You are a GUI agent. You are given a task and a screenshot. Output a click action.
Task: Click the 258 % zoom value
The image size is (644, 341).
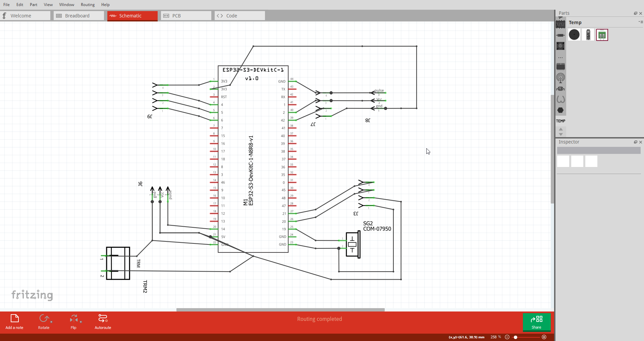(496, 337)
